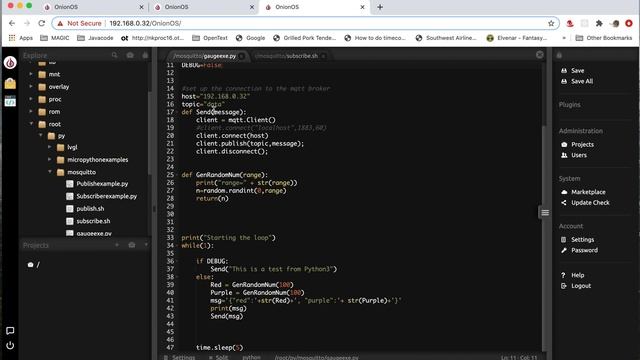This screenshot has height=360, width=640.
Task: Go back in browser history
Action: click(x=12, y=23)
